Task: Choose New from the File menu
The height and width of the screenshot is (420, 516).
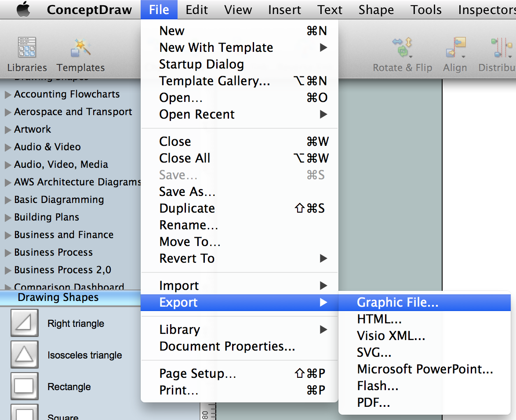Action: 239,31
